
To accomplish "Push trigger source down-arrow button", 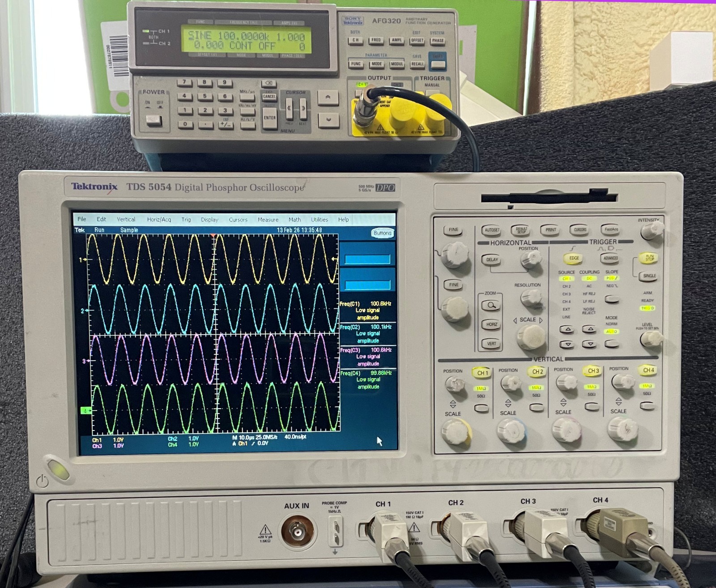I will pyautogui.click(x=567, y=345).
